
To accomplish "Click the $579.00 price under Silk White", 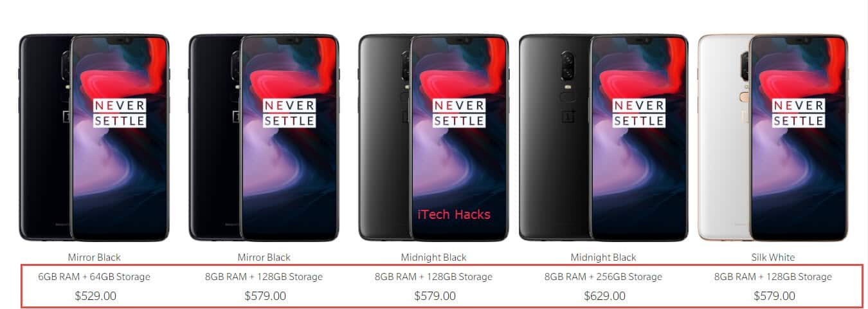I will pos(774,296).
